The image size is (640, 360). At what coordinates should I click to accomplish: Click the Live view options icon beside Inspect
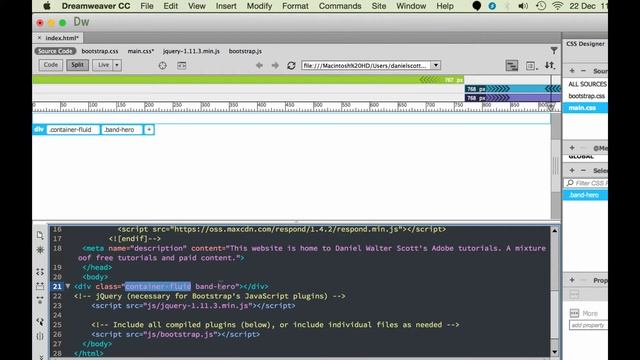pos(182,65)
